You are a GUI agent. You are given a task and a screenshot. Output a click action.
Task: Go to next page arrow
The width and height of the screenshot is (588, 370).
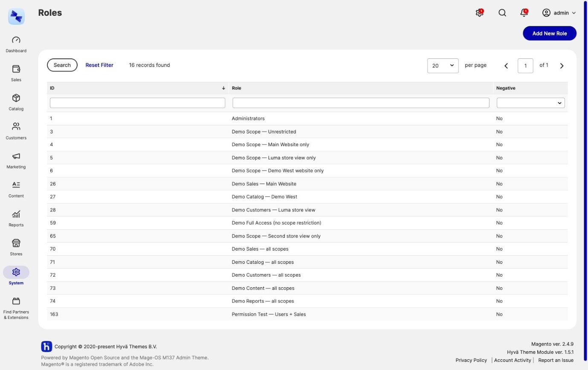pos(562,66)
